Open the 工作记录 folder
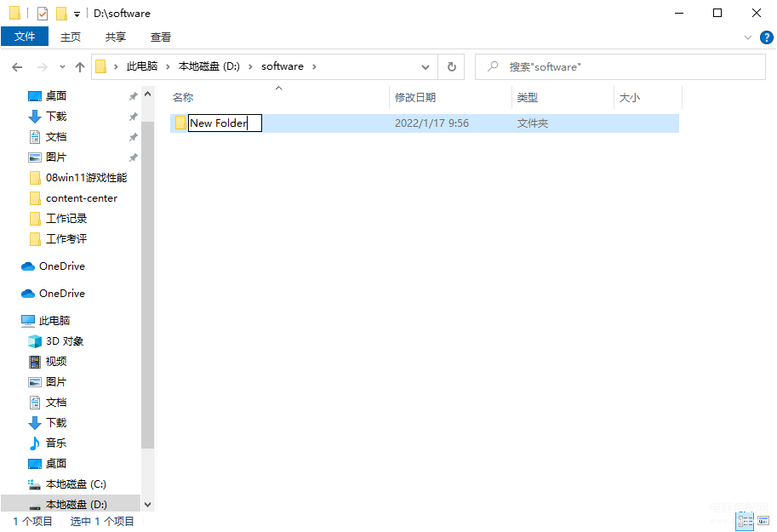Viewport: 777px width, 532px height. click(66, 218)
